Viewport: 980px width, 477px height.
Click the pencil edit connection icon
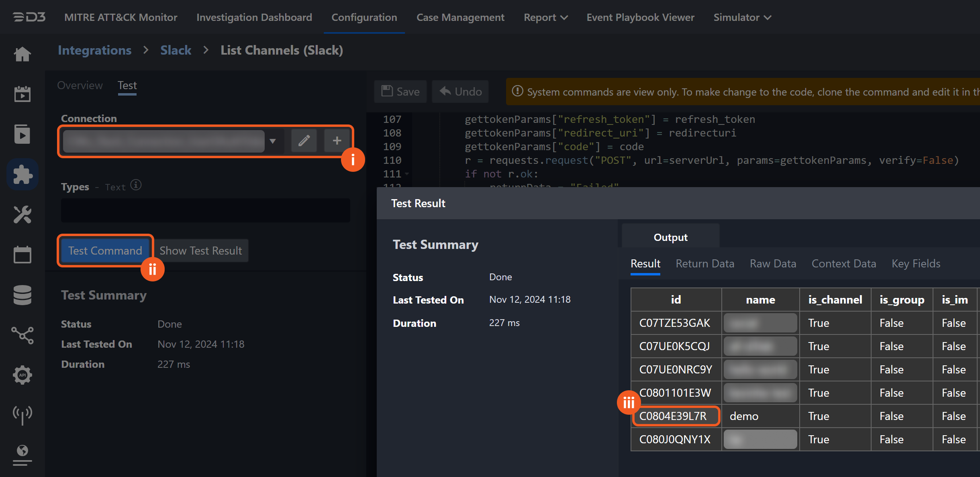304,141
